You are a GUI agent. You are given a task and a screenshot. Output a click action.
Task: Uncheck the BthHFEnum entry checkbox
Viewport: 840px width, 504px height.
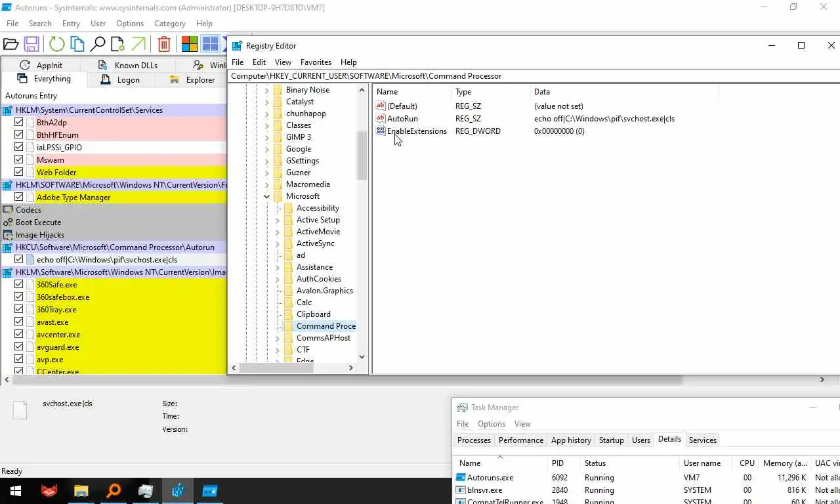click(18, 135)
